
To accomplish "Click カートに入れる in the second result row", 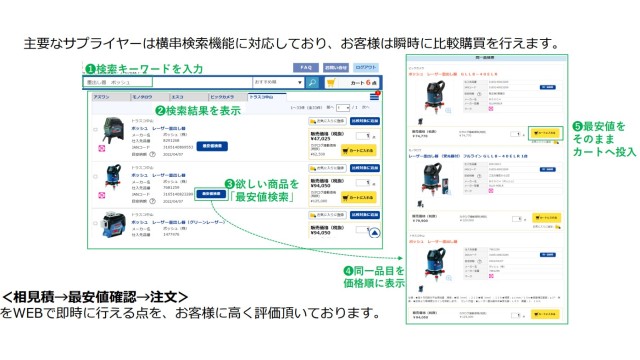I will click(358, 198).
